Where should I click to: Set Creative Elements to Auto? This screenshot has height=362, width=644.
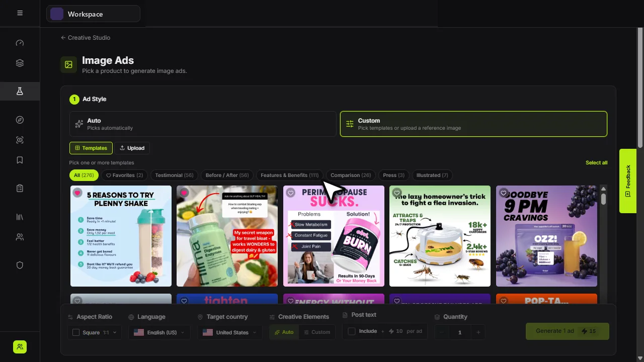pos(284,332)
